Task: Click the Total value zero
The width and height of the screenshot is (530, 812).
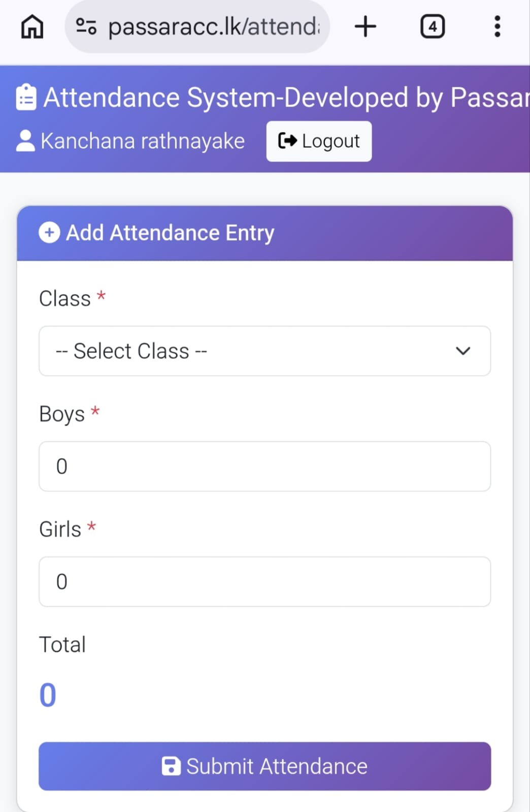Action: [x=48, y=695]
